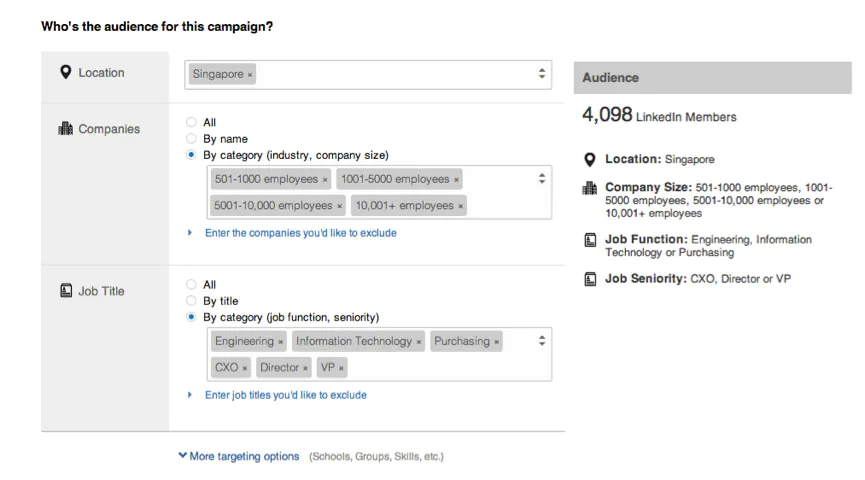This screenshot has width=865, height=480.
Task: Select the Companies 'By name' radio button
Action: coord(191,138)
